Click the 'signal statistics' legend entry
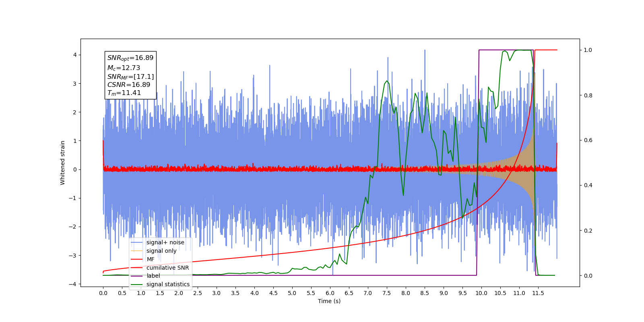Image resolution: width=644 pixels, height=322 pixels. tap(160, 284)
